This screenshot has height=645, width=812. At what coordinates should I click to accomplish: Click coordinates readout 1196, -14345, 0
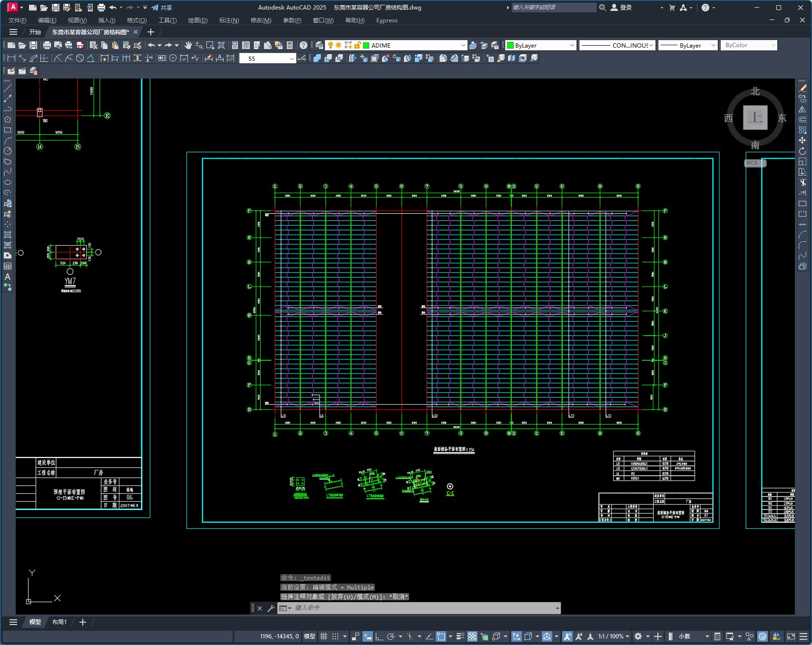(x=279, y=636)
